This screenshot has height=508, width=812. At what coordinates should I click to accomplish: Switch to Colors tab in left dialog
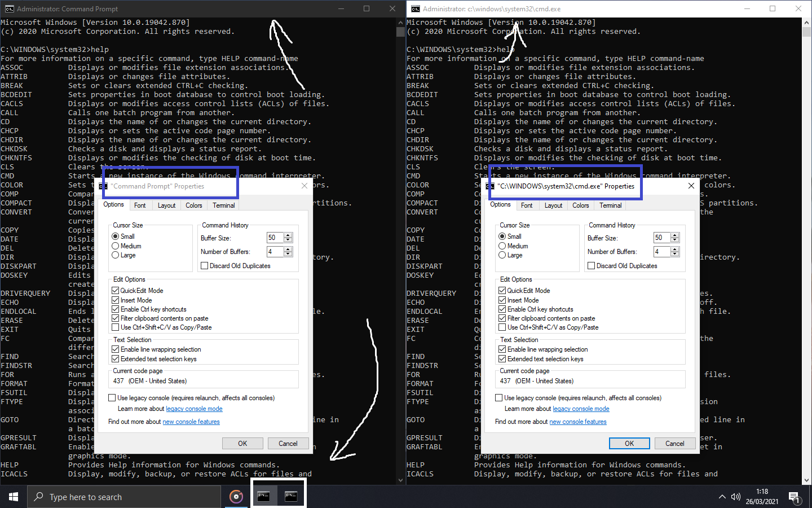pos(194,205)
